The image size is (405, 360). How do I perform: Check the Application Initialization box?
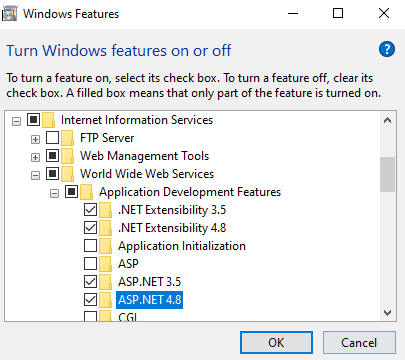click(x=90, y=246)
